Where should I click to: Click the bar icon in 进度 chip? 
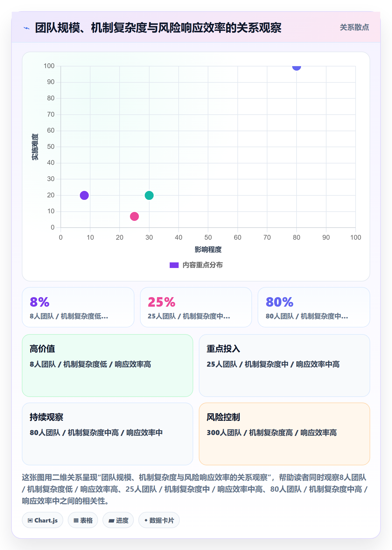[x=111, y=521]
